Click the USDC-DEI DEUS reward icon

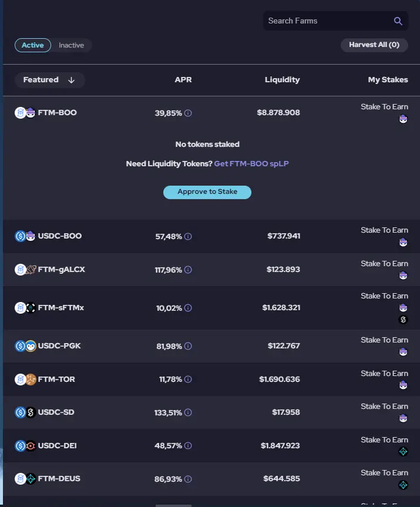(403, 451)
